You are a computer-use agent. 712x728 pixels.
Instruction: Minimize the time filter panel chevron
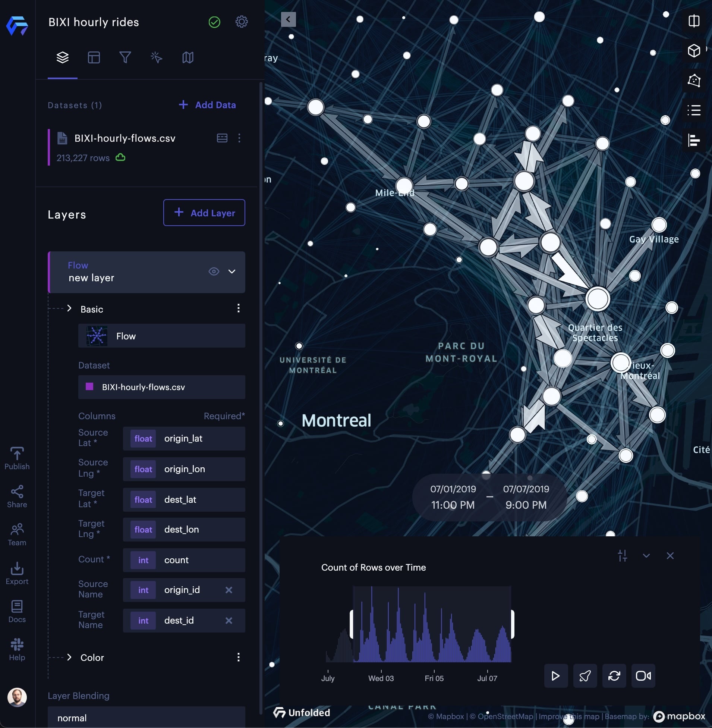click(646, 556)
